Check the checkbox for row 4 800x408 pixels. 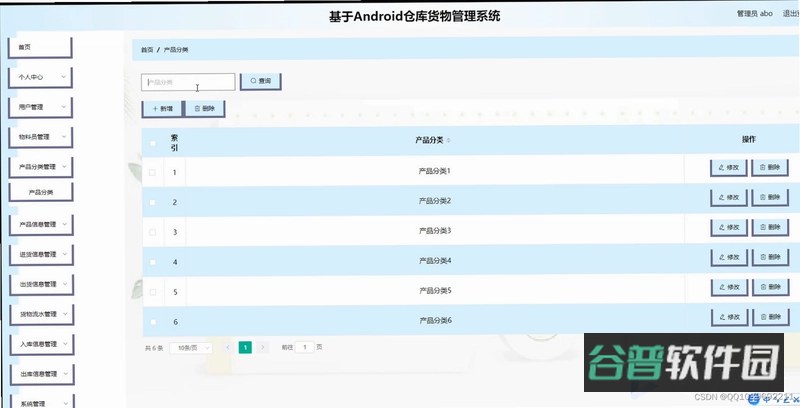click(152, 262)
